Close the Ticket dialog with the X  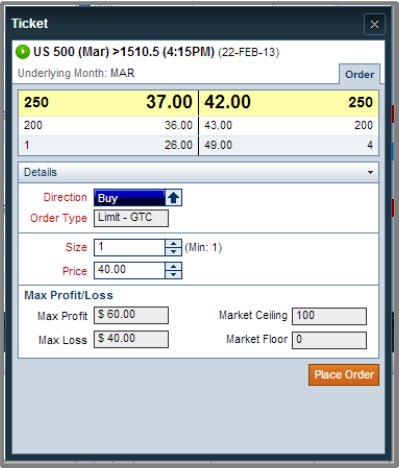(375, 24)
